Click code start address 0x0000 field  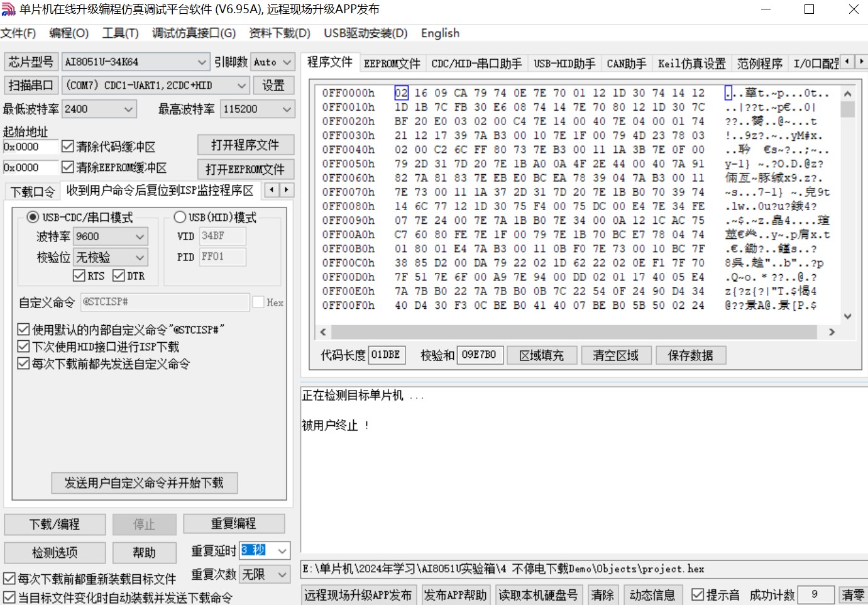coord(31,147)
